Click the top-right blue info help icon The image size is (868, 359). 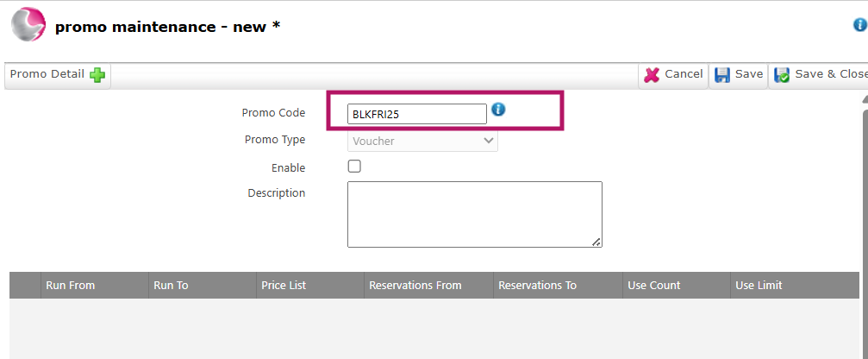pyautogui.click(x=860, y=25)
